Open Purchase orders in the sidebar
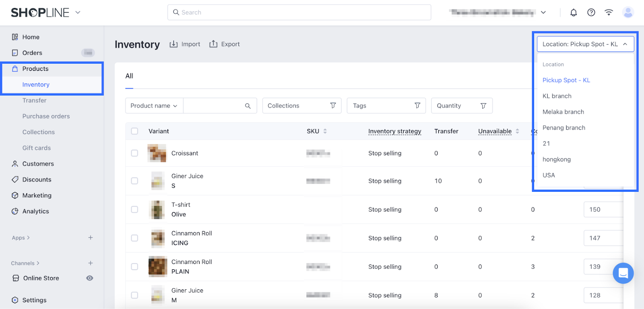 tap(46, 116)
